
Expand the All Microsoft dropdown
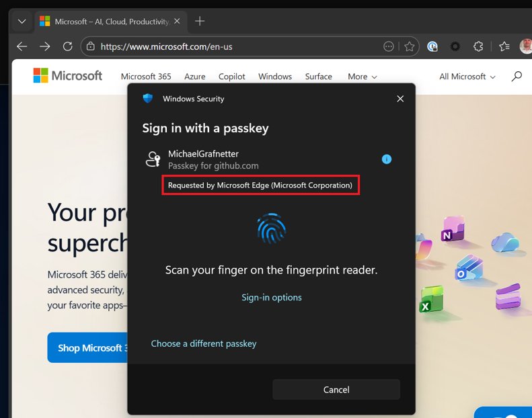(467, 77)
